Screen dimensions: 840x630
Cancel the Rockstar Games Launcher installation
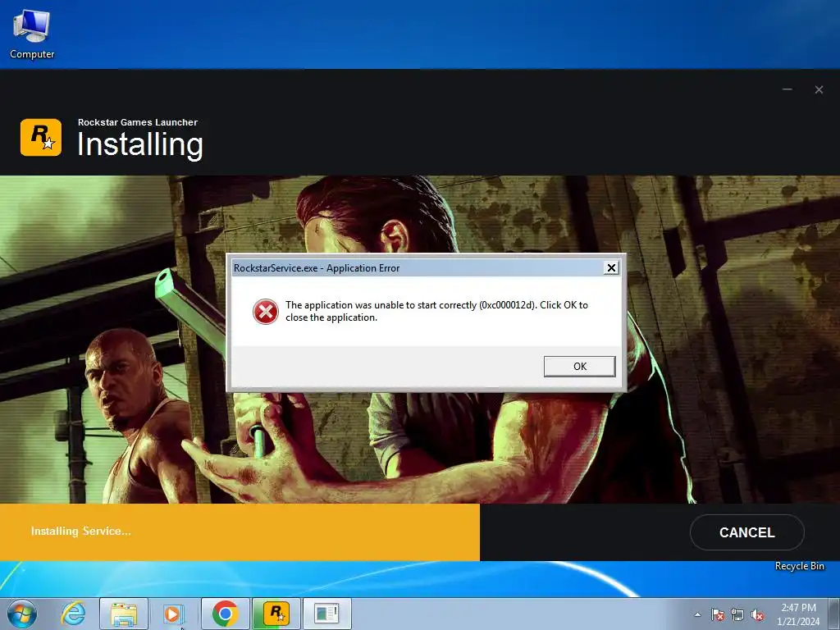[x=746, y=532]
